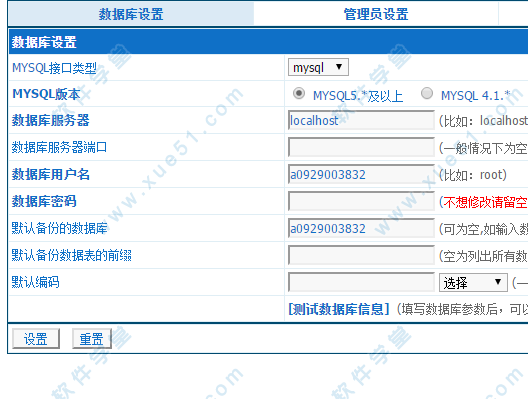Click the (比如: root) hint text
The image size is (528, 399).
pyautogui.click(x=473, y=175)
